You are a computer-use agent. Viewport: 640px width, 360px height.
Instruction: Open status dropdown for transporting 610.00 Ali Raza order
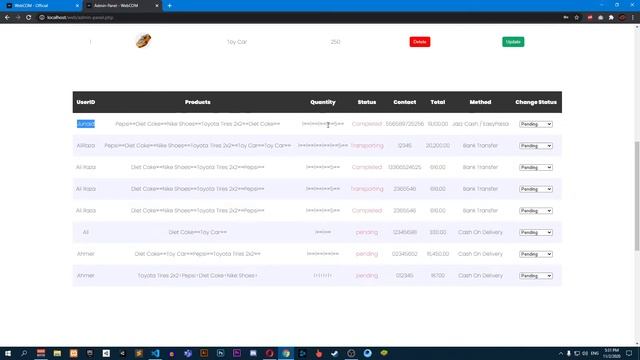(536, 189)
